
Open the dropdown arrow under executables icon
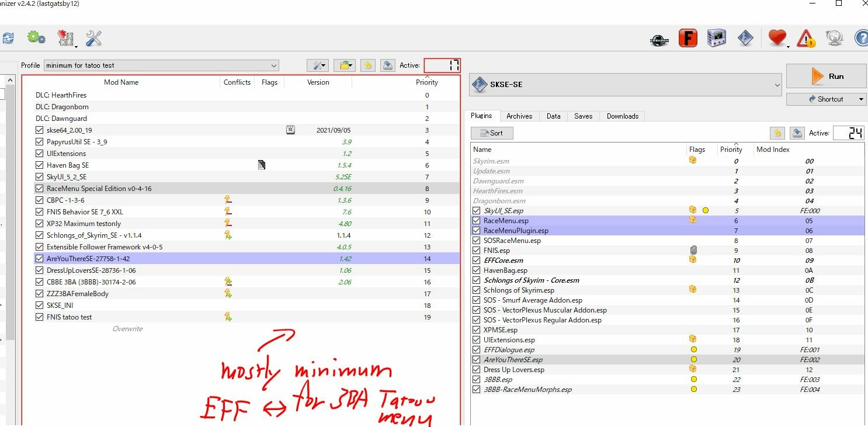coord(77,46)
